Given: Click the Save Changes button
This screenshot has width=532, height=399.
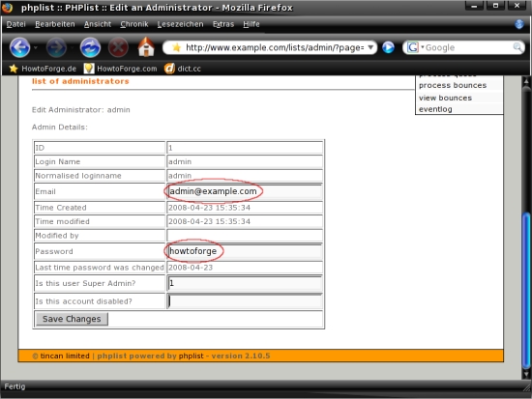Looking at the screenshot, I should point(72,319).
